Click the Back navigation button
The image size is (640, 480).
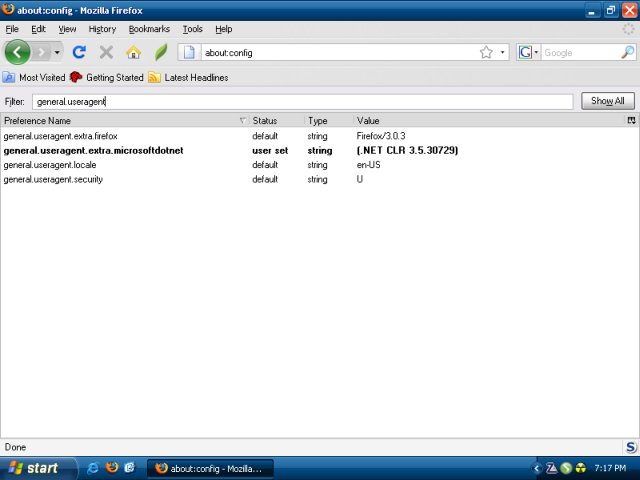18,52
